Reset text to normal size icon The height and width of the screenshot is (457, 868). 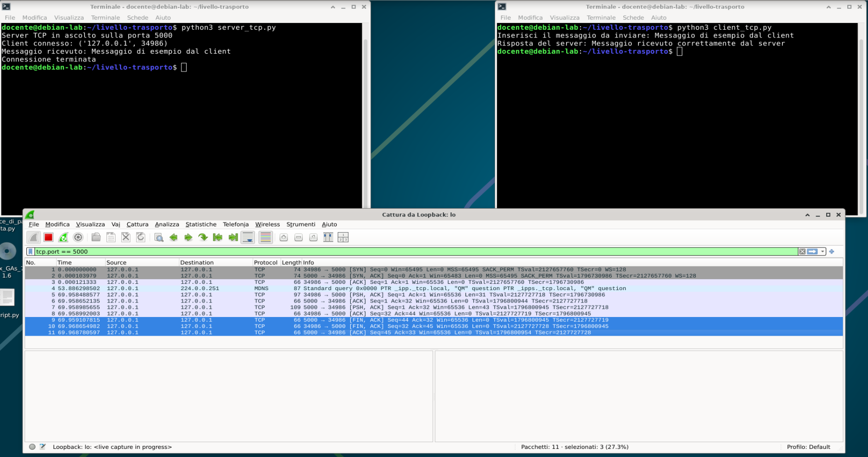(313, 237)
